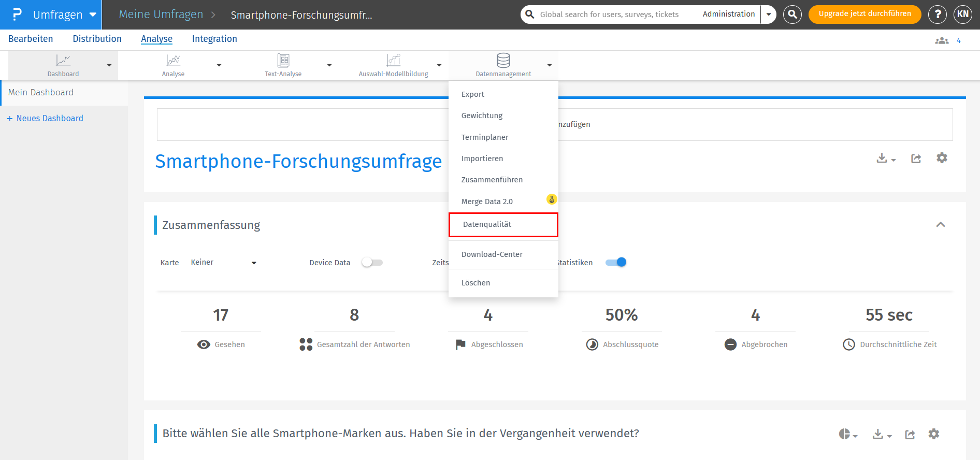Collapse the Datenmanagement dropdown arrow
The width and height of the screenshot is (980, 460).
(x=549, y=65)
